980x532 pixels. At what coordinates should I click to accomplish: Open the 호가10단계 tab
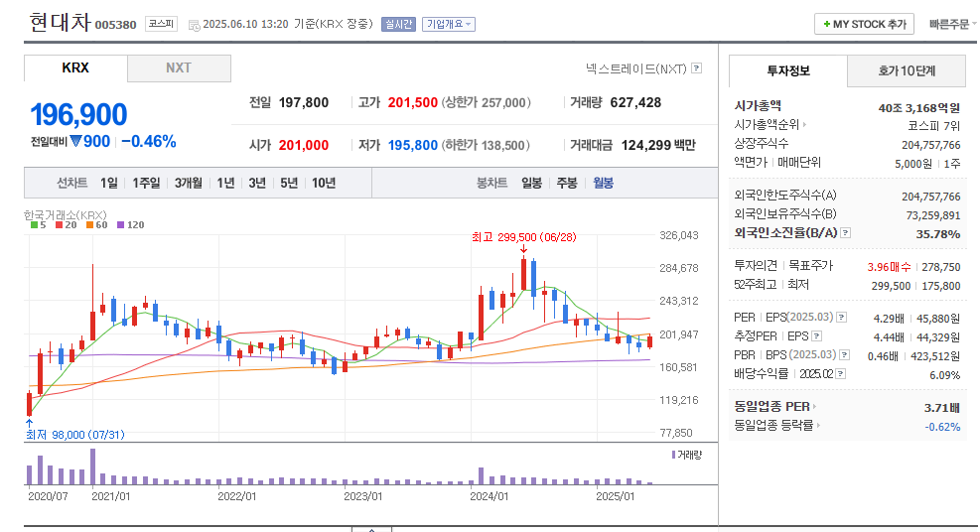pos(907,71)
